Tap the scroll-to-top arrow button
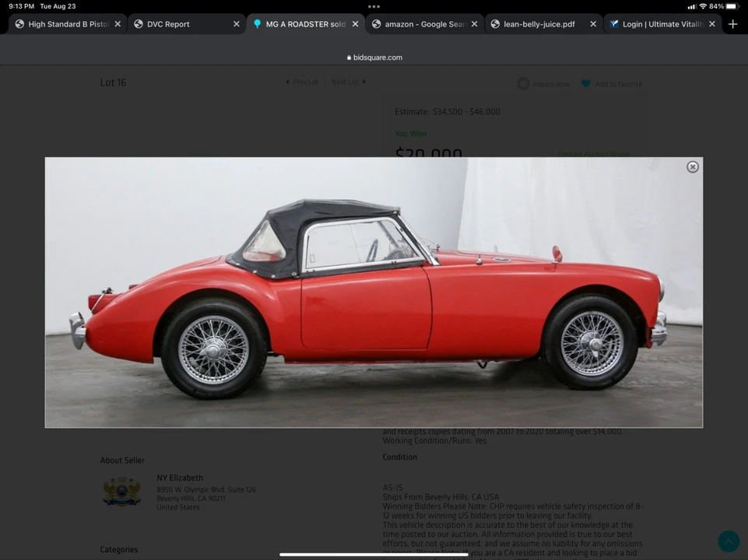748x560 pixels. pos(729,541)
